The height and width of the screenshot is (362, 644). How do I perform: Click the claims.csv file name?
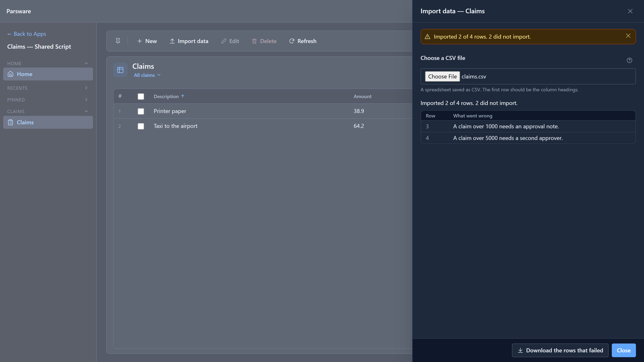(474, 76)
